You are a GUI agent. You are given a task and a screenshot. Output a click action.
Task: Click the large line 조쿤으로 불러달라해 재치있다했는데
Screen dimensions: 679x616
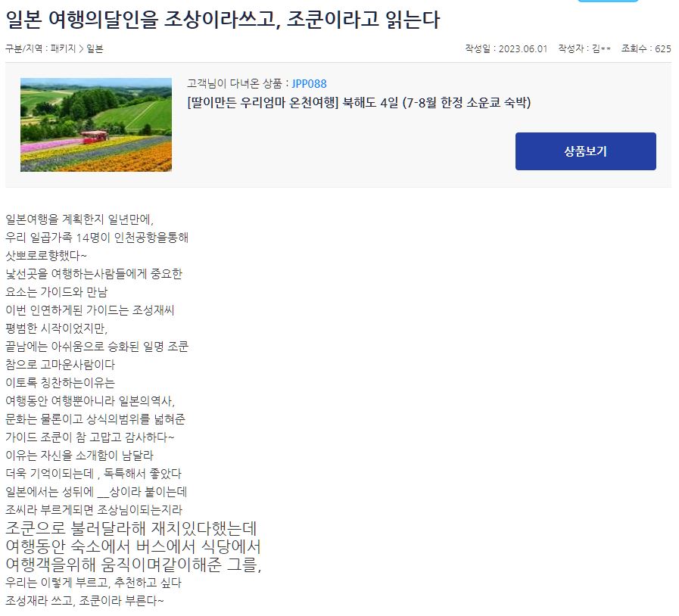coord(131,528)
